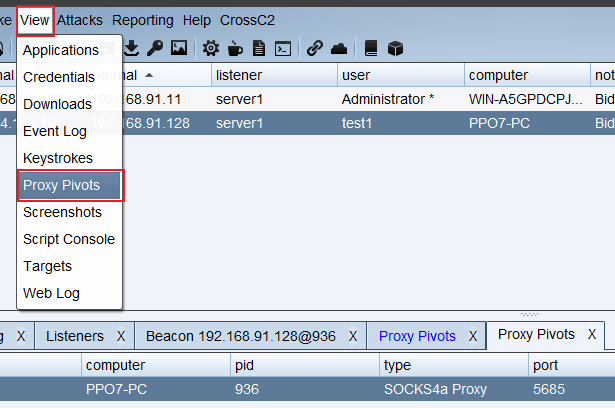Choose Script Console from the View menu
Image resolution: width=615 pixels, height=408 pixels.
(x=69, y=239)
